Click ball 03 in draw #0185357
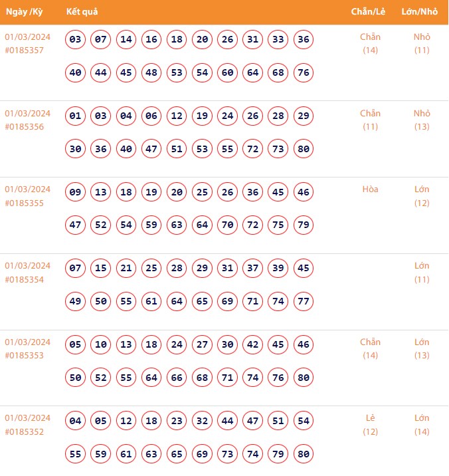The width and height of the screenshot is (449, 476). [76, 40]
